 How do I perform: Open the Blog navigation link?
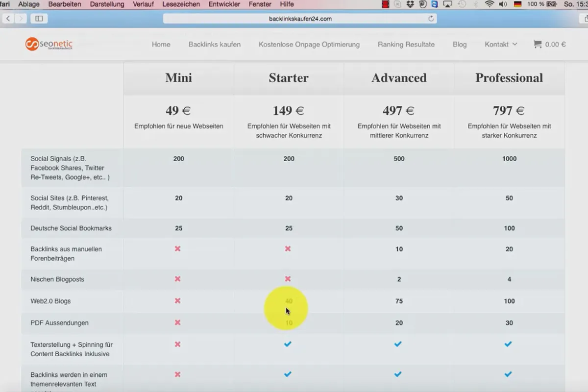pos(460,44)
